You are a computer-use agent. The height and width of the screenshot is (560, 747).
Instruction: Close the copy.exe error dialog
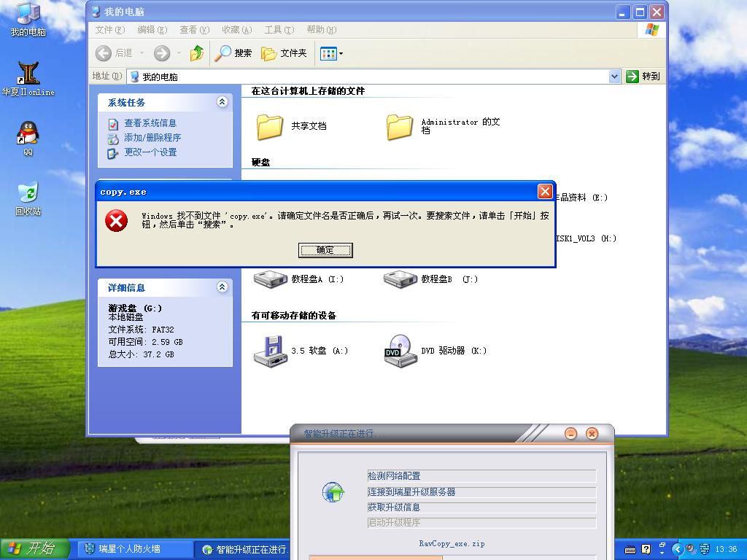pos(544,192)
